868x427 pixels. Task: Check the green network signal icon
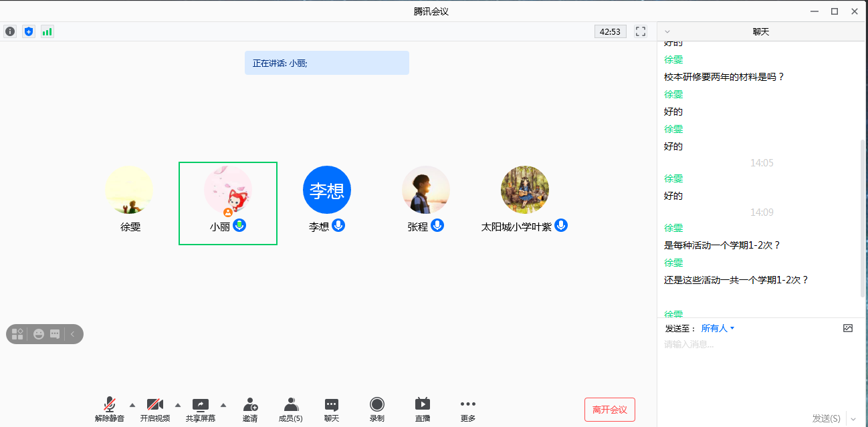pos(47,31)
